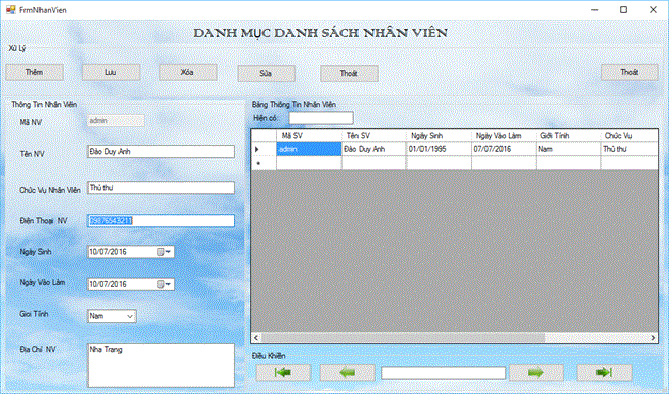
Task: Click the disabled Mã NV field
Action: (116, 121)
